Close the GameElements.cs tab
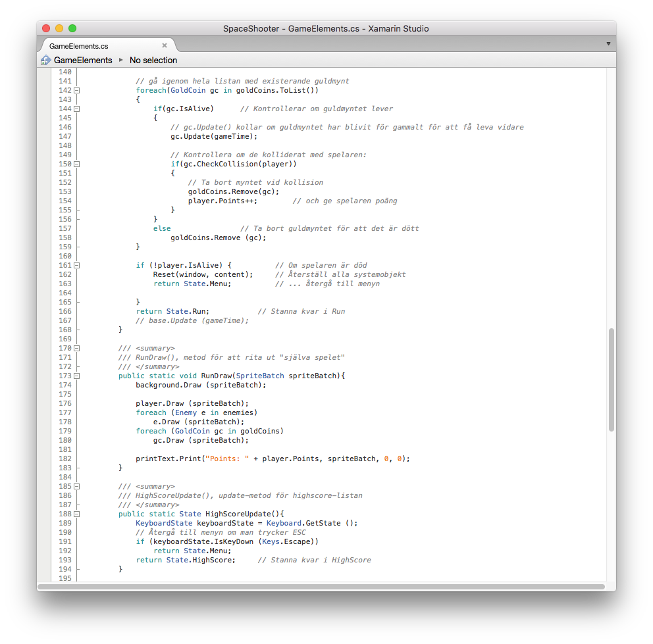 coord(165,45)
